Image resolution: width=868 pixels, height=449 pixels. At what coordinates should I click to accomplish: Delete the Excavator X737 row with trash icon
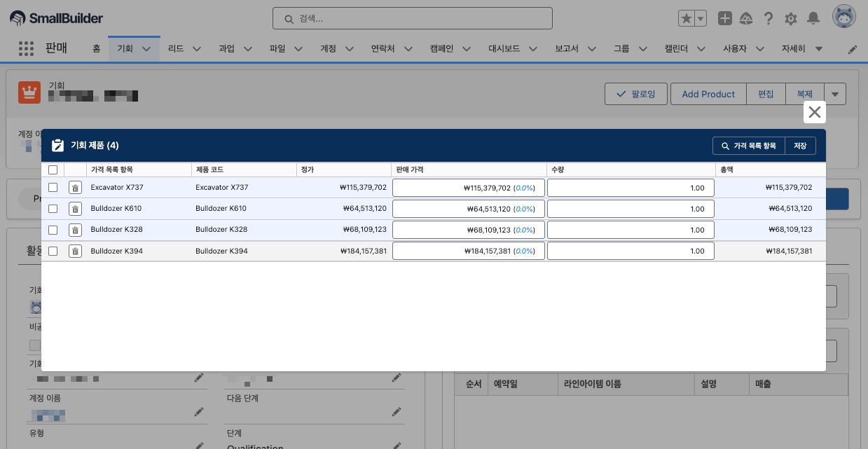[x=75, y=188]
